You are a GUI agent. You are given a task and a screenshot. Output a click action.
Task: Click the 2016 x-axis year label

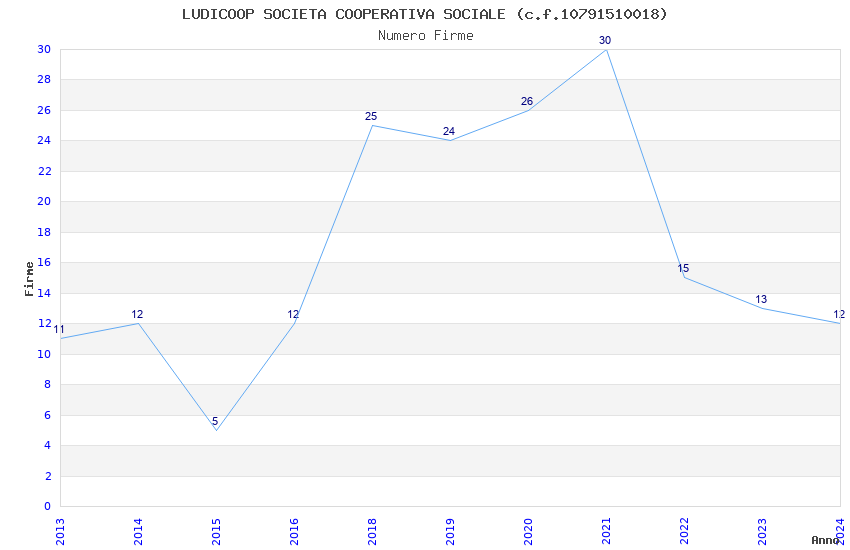(x=294, y=531)
